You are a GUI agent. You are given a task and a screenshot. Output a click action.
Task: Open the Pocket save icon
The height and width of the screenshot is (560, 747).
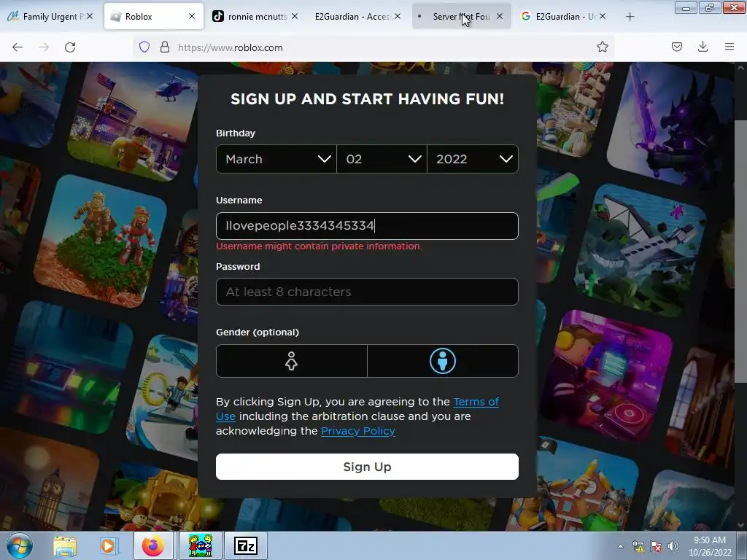click(677, 47)
